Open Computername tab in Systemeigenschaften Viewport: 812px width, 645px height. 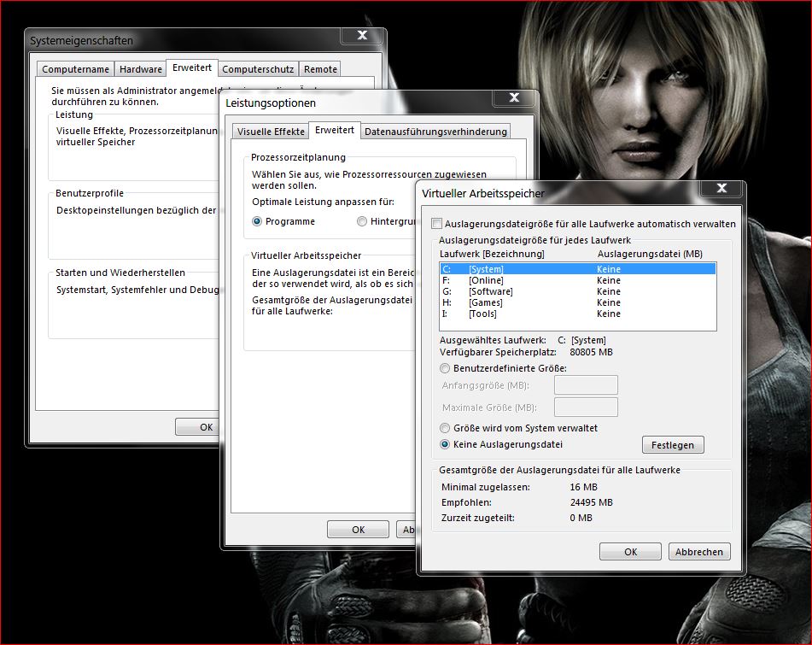pyautogui.click(x=76, y=69)
